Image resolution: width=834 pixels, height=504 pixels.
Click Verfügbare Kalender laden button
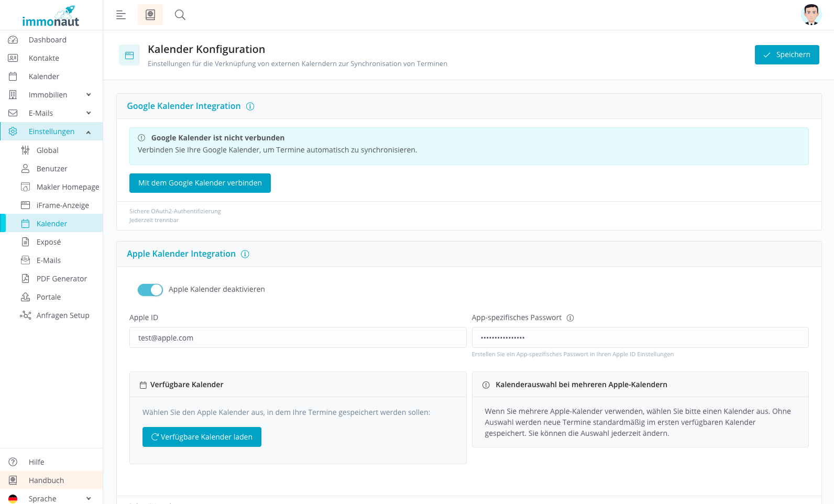click(x=202, y=437)
